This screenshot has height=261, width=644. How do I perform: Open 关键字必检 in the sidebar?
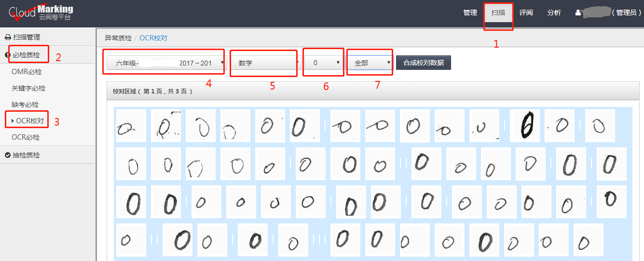click(28, 88)
